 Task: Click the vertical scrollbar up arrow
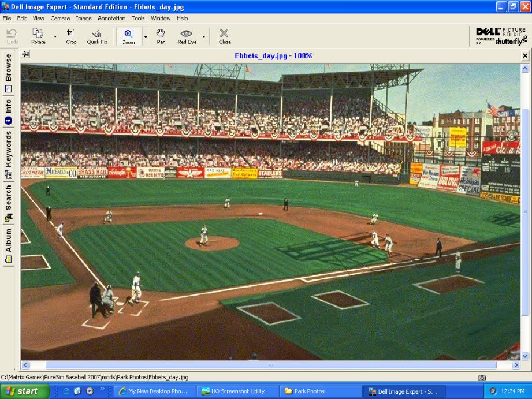[x=525, y=69]
